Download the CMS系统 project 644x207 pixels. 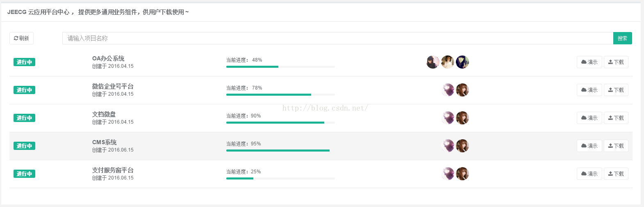point(616,146)
